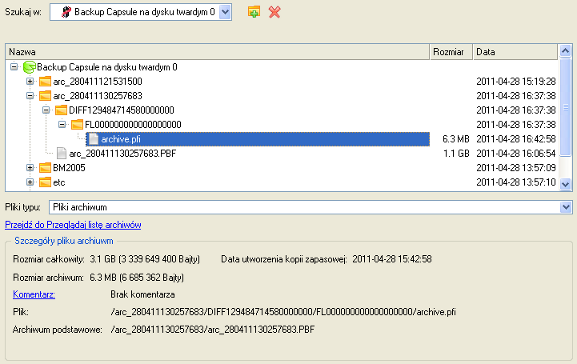This screenshot has width=577, height=364.
Task: Click the red delete X icon
Action: tap(275, 12)
